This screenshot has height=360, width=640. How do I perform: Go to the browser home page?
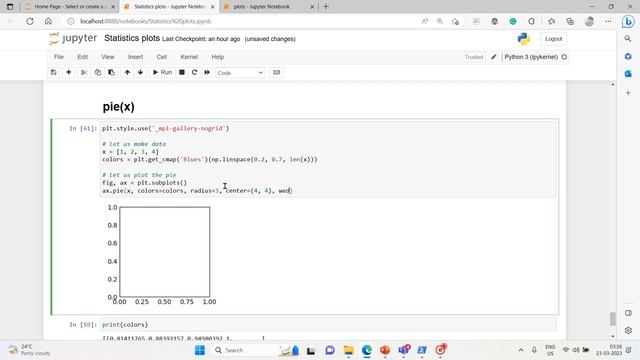tap(48, 21)
